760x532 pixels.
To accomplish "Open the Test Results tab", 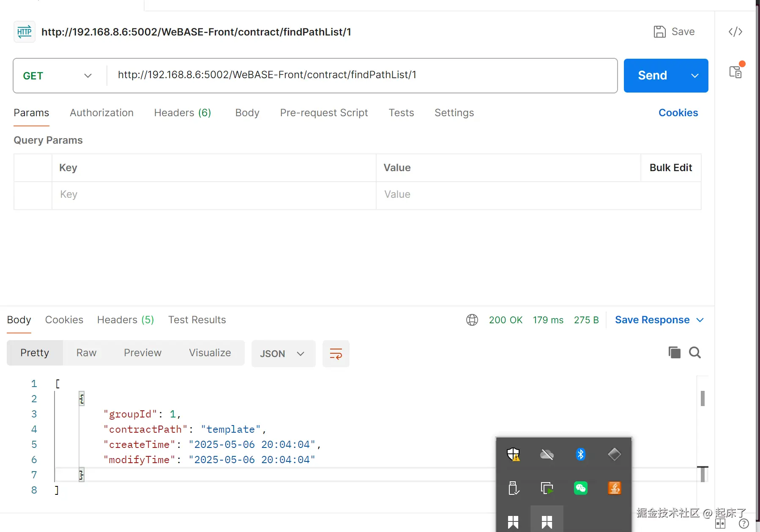I will 197,320.
